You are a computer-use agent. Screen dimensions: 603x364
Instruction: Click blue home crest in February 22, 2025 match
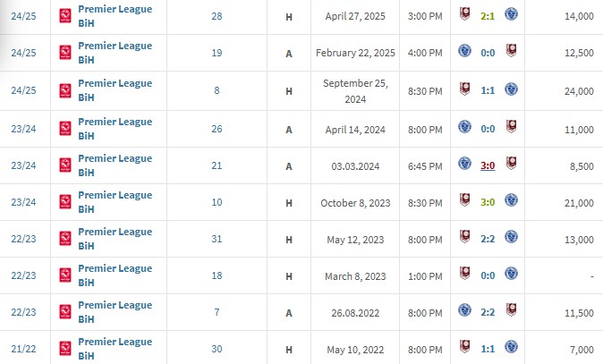click(x=464, y=51)
